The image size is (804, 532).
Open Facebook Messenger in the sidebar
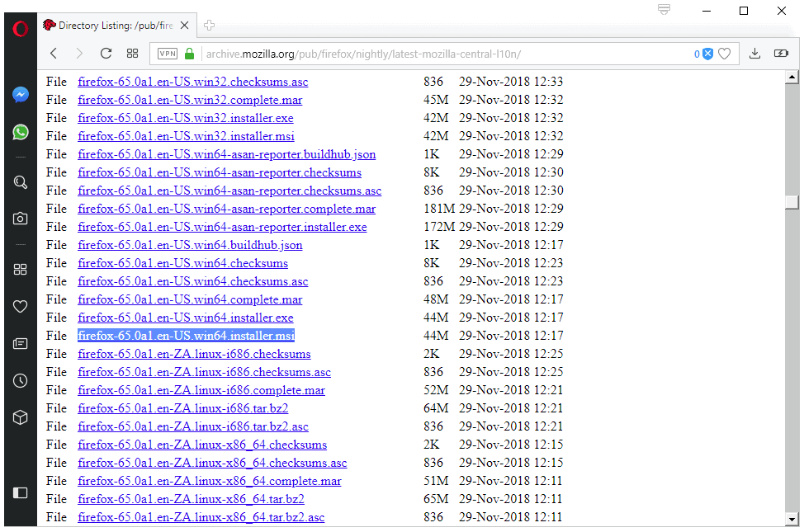pos(21,95)
